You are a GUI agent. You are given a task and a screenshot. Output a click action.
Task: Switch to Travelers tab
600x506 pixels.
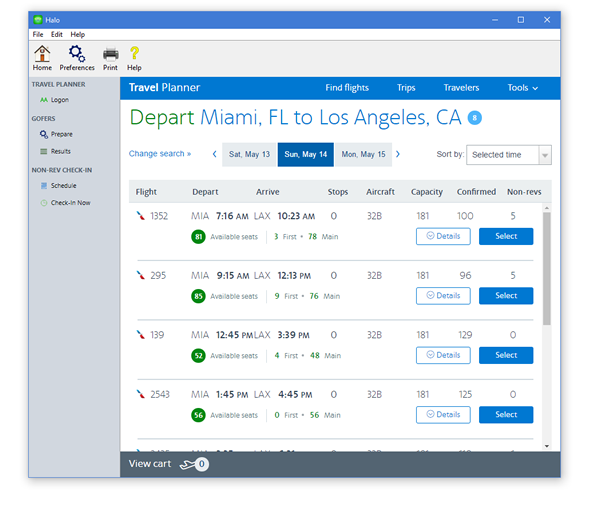[461, 88]
